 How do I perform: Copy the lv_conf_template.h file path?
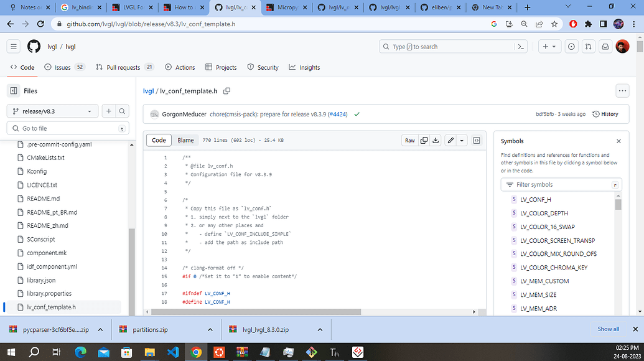[226, 90]
